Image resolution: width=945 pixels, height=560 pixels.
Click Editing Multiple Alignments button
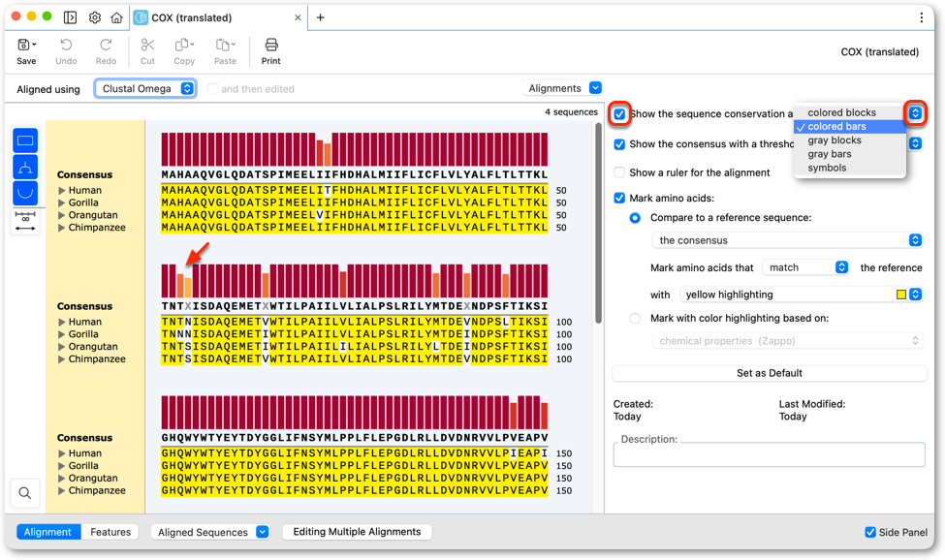point(357,532)
